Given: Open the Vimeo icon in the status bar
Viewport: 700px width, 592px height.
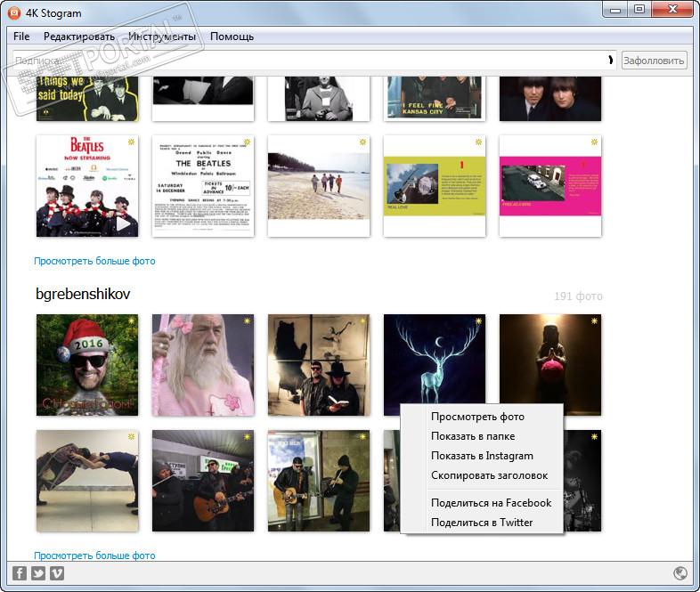Looking at the screenshot, I should tap(57, 573).
